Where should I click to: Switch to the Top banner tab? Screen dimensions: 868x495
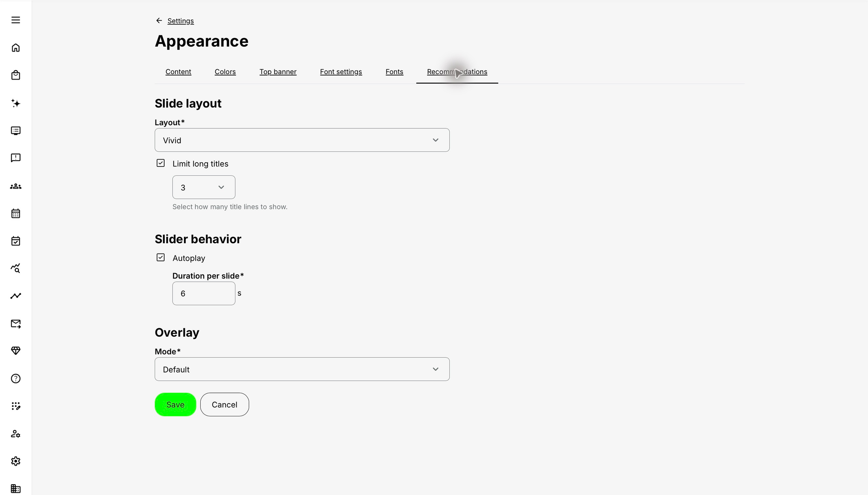(278, 72)
